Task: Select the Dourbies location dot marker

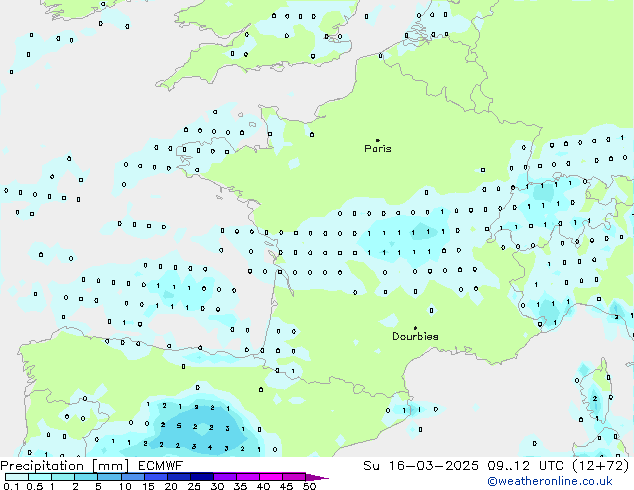Action: 415,328
